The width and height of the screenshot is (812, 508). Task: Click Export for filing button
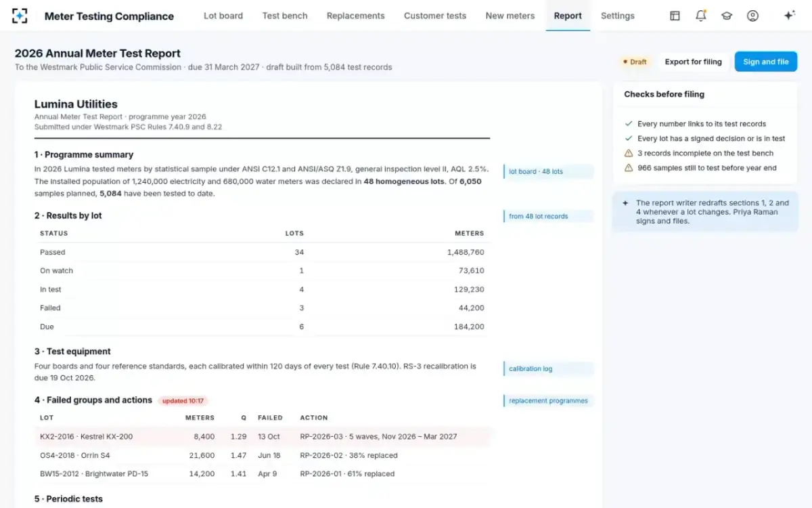(693, 62)
